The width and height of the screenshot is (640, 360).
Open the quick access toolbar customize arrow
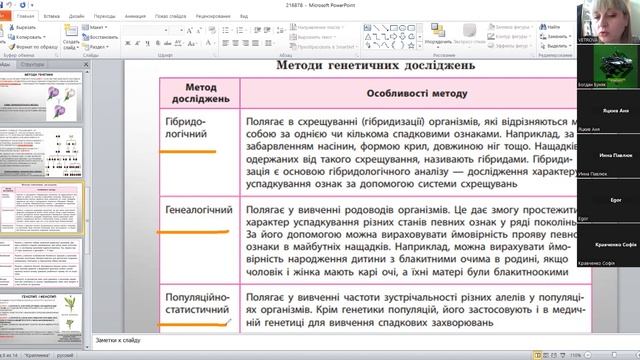(32, 5)
